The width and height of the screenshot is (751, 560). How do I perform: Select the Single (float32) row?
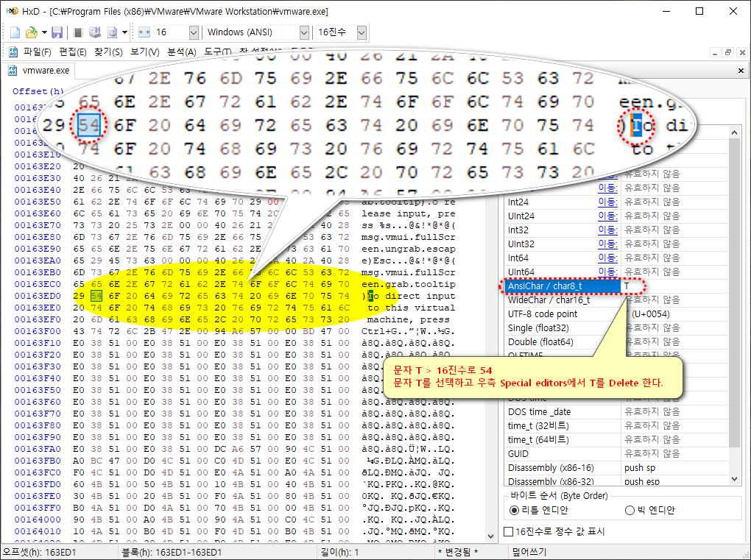tap(616, 328)
